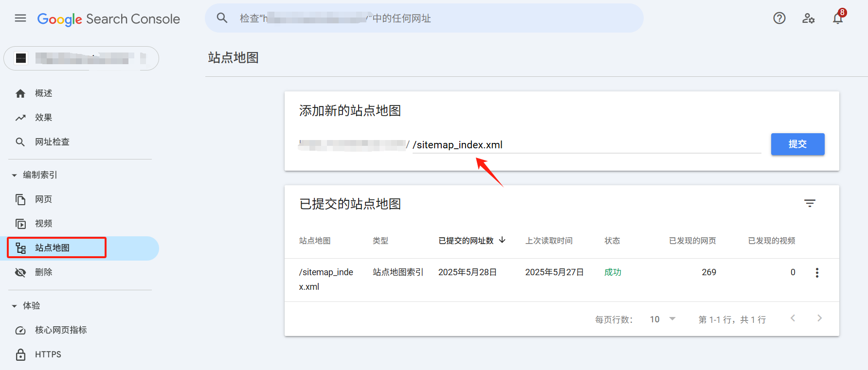Open 概述 overview page
868x370 pixels.
coord(43,93)
